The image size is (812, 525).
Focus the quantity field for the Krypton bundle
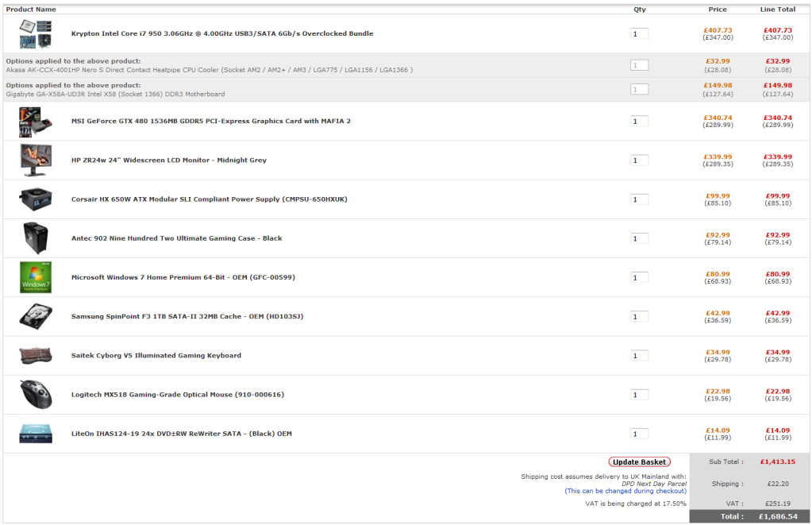[x=640, y=34]
